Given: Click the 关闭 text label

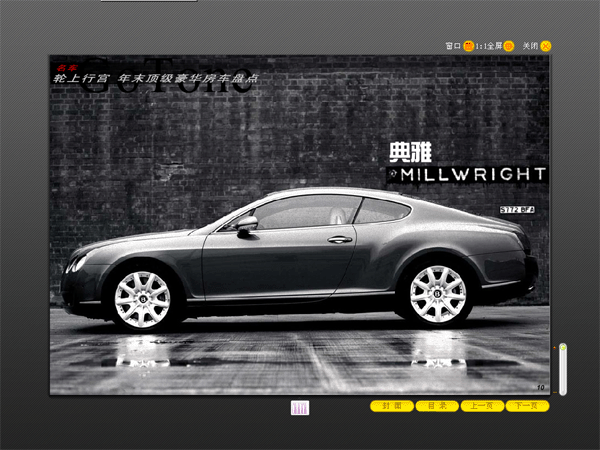Looking at the screenshot, I should [530, 46].
